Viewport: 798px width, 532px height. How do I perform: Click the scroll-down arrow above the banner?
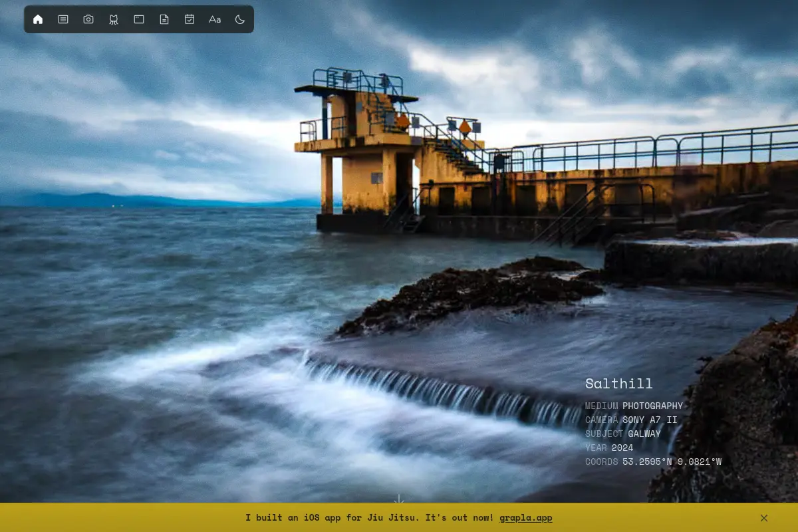[399, 499]
